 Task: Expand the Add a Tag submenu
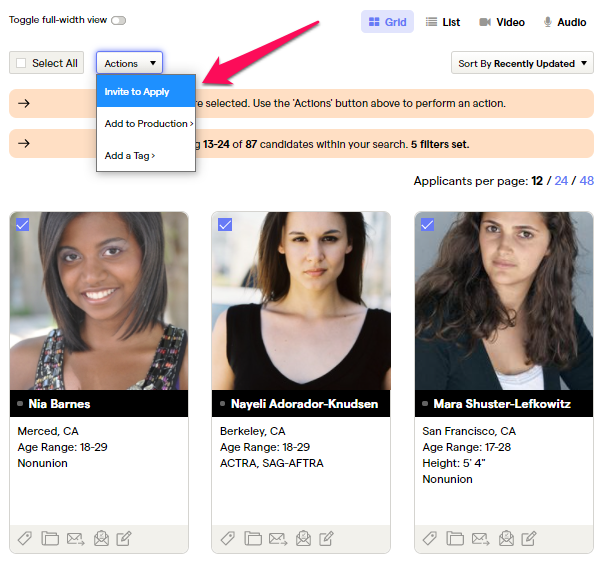(x=130, y=156)
